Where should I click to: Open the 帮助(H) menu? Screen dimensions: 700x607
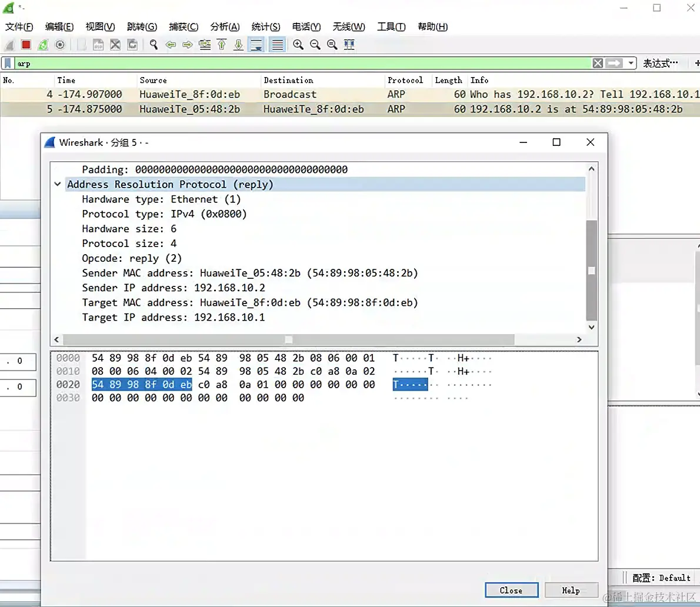pyautogui.click(x=432, y=27)
